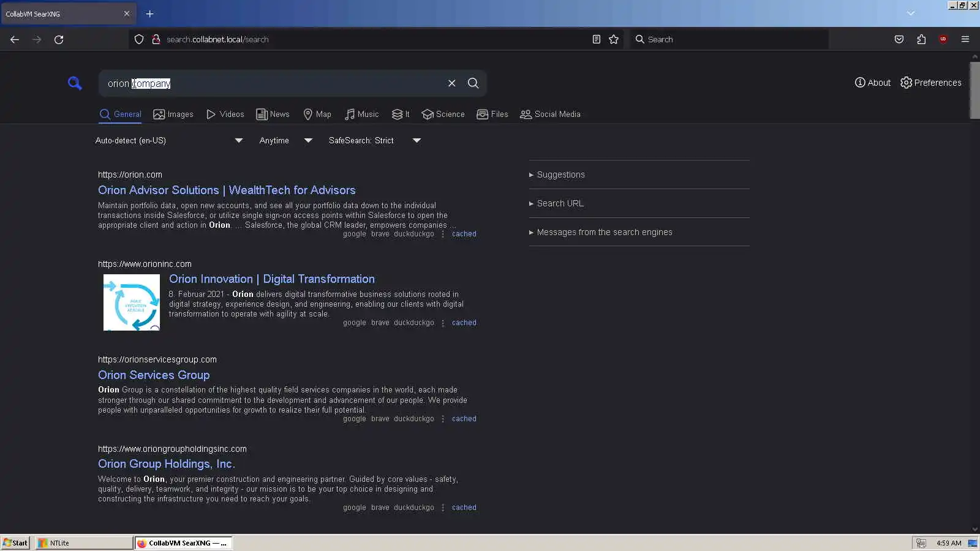
Task: Open options dots for Orion Services Group
Action: pos(443,419)
